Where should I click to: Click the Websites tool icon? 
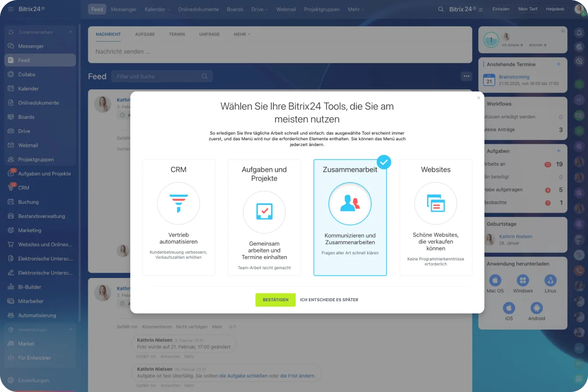(x=435, y=203)
